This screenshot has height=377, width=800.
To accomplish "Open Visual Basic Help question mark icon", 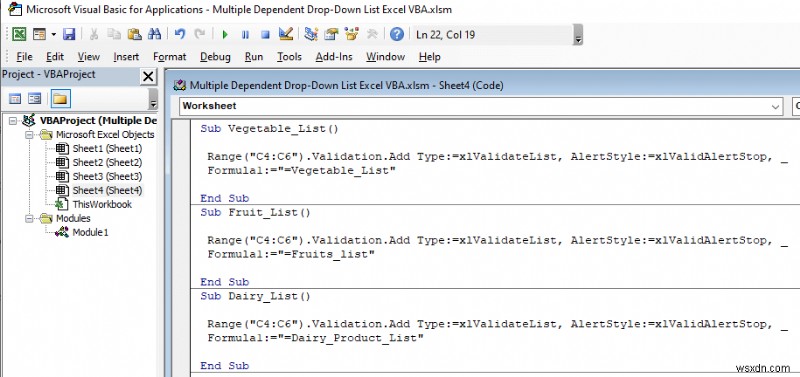I will click(x=397, y=35).
